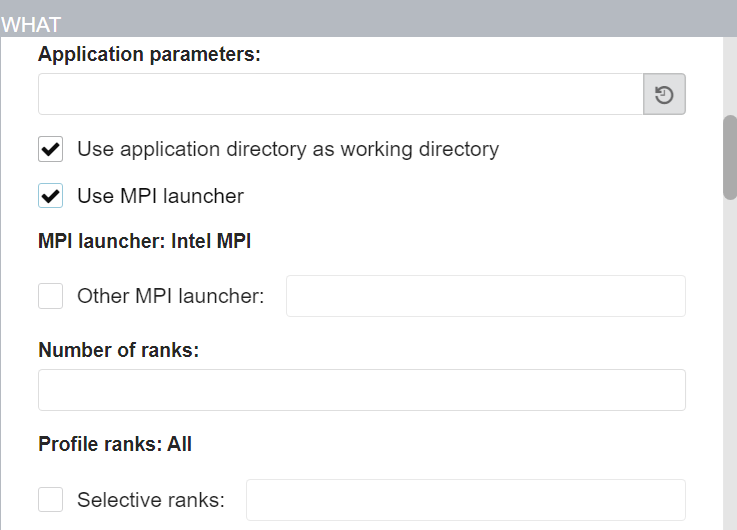Screen dimensions: 737x530
Task: Click into the Selective ranks text field
Action: point(465,500)
